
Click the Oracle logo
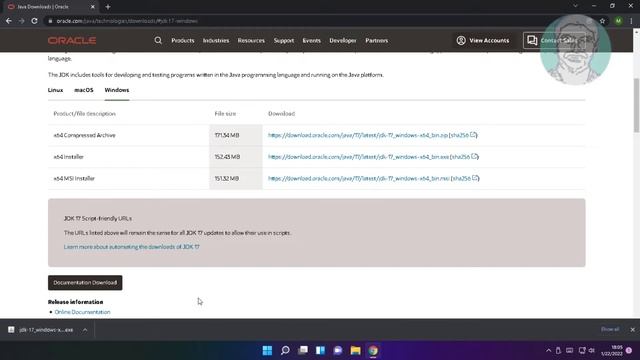72,40
